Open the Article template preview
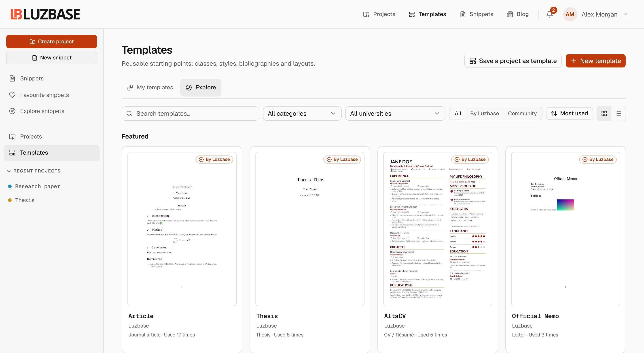The width and height of the screenshot is (644, 353). (182, 229)
